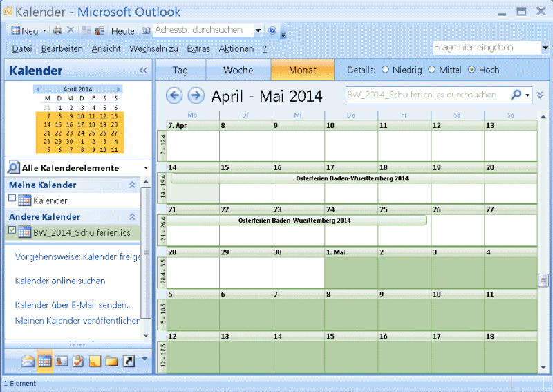Open toolbar options overflow arrow
This screenshot has width=553, height=392.
[x=283, y=35]
